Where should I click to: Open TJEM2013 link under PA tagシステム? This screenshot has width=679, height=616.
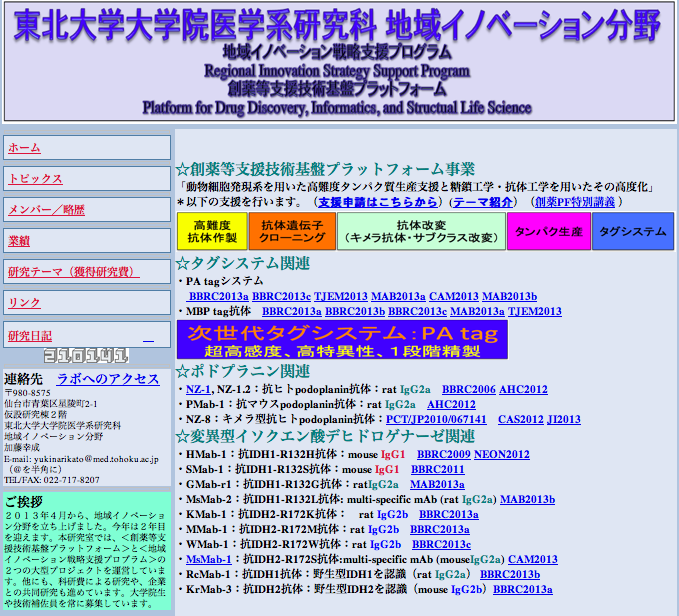341,297
